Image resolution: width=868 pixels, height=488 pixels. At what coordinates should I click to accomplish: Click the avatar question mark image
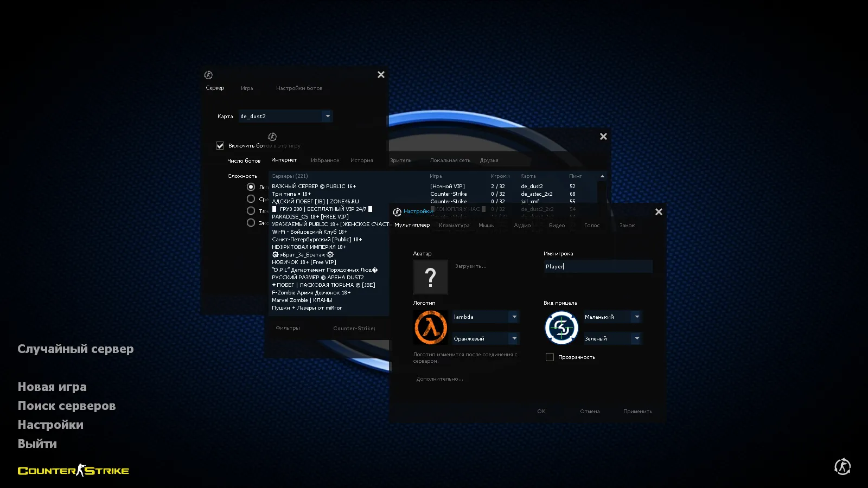click(x=430, y=277)
